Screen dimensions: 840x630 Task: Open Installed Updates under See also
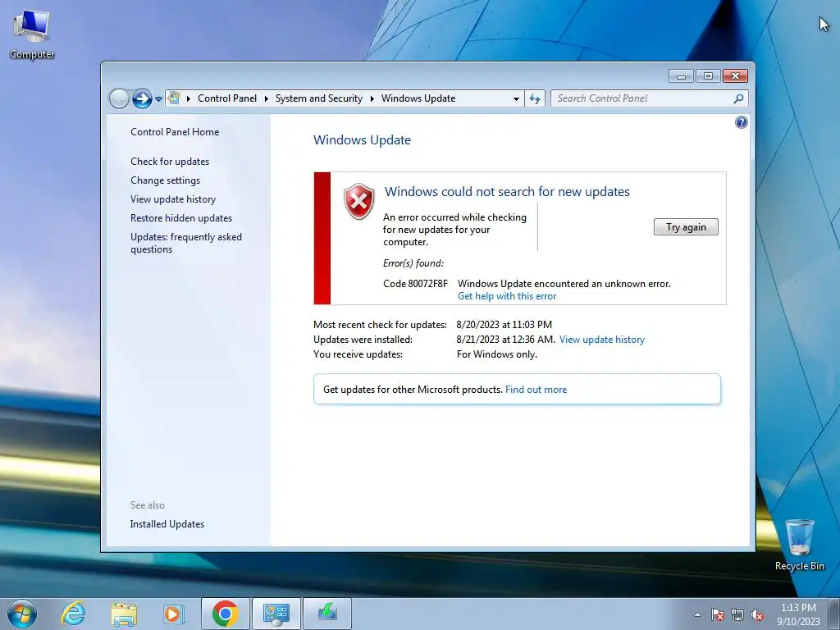click(x=167, y=524)
